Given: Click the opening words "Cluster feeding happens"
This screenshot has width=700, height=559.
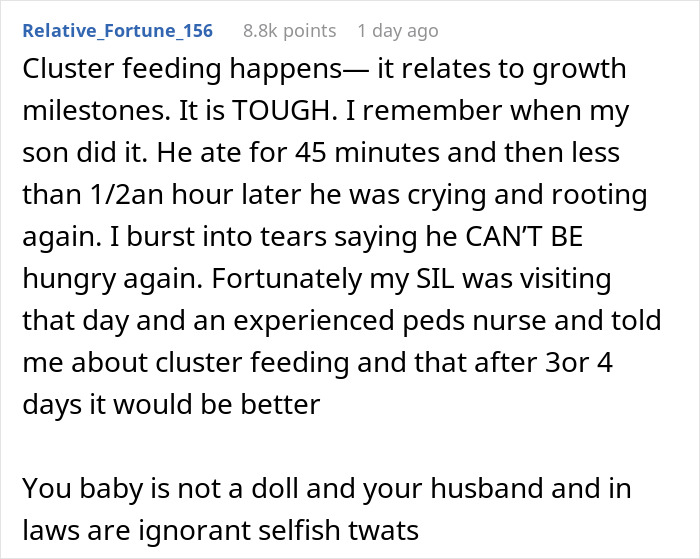Looking at the screenshot, I should (x=153, y=72).
